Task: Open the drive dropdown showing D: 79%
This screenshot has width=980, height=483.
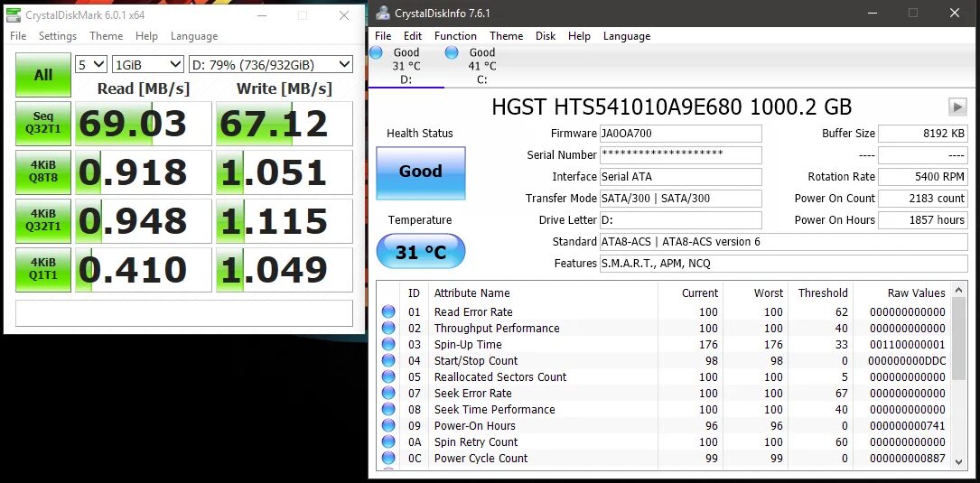Action: pyautogui.click(x=271, y=64)
